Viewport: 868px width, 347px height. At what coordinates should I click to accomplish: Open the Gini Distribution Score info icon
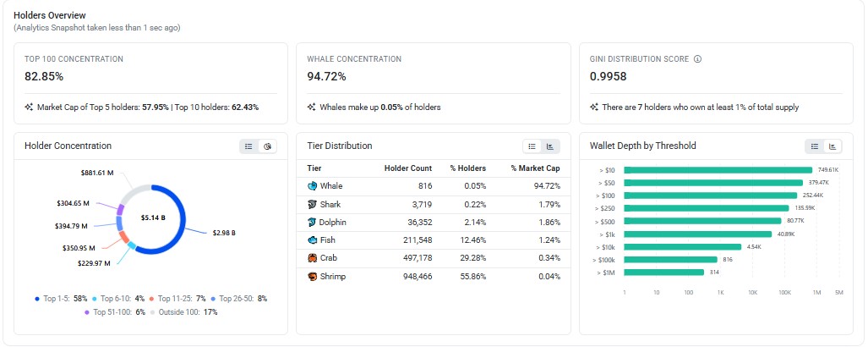[x=697, y=58]
